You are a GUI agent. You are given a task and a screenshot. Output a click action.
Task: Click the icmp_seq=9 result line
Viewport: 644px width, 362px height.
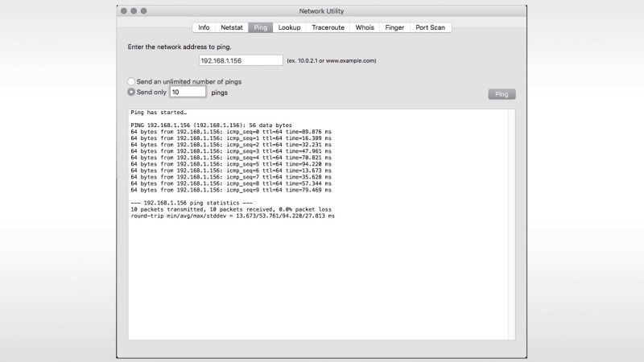click(x=231, y=190)
